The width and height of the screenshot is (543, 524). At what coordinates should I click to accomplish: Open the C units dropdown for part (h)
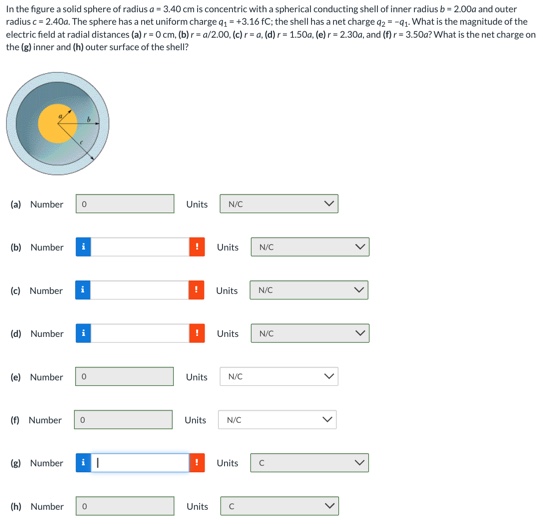279,506
